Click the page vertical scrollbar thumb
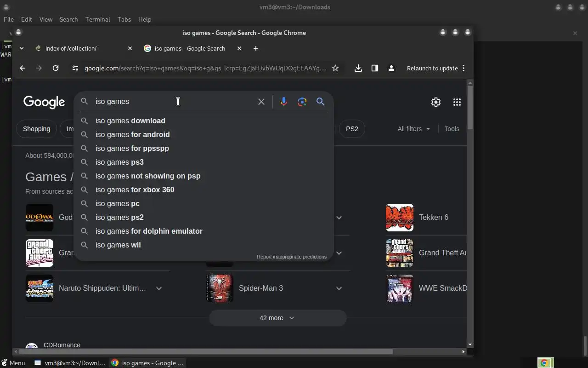The width and height of the screenshot is (588, 368). (469, 107)
